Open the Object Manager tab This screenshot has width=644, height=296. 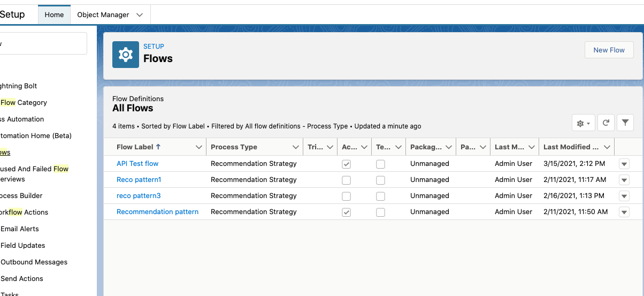103,15
